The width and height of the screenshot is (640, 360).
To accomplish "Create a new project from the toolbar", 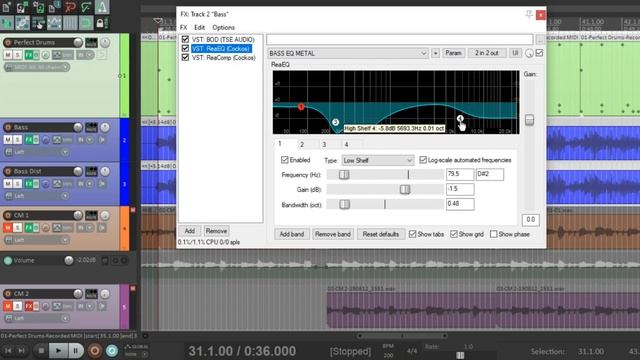I will (x=7, y=7).
